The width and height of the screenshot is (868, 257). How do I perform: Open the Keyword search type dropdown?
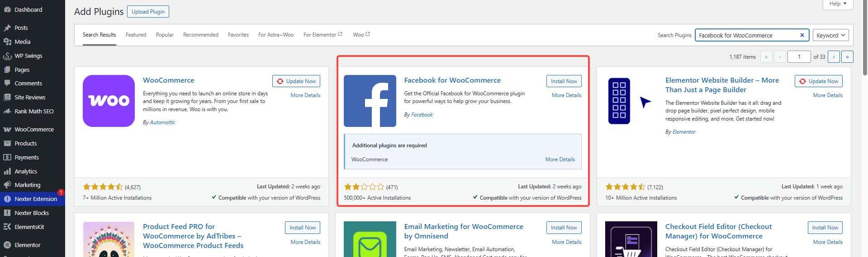831,35
